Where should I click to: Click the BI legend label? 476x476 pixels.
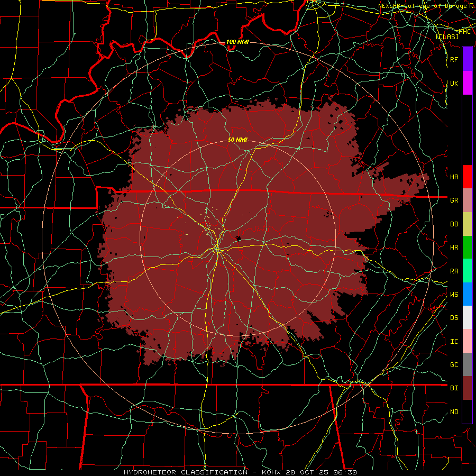click(x=454, y=388)
